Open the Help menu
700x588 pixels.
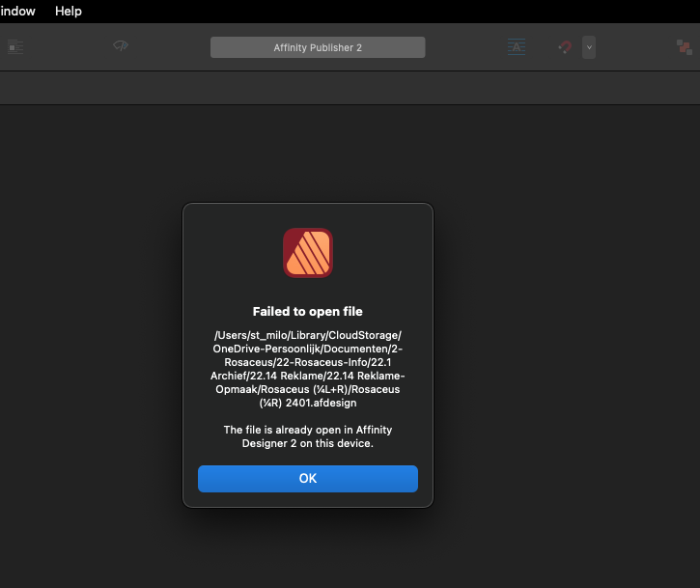(69, 12)
